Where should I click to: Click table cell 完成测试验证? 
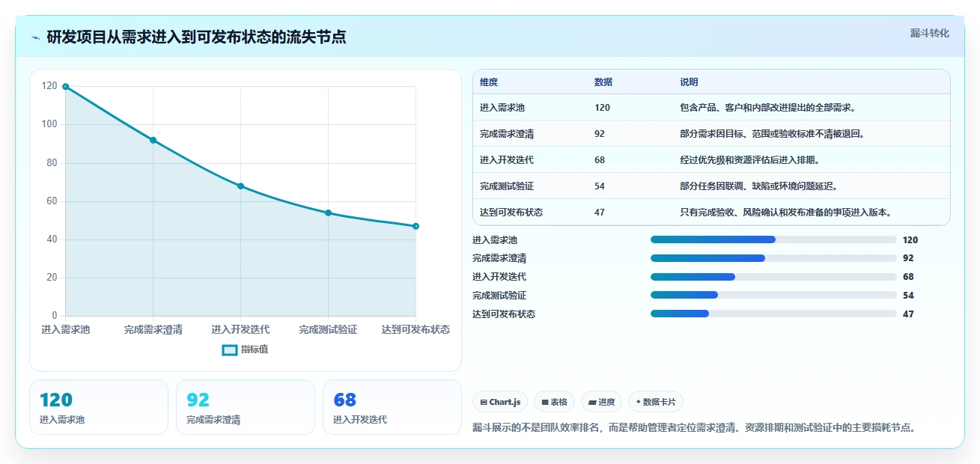tap(507, 186)
